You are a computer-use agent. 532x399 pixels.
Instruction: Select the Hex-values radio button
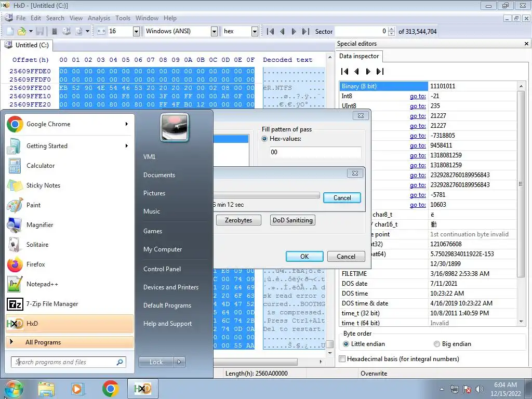pos(264,139)
